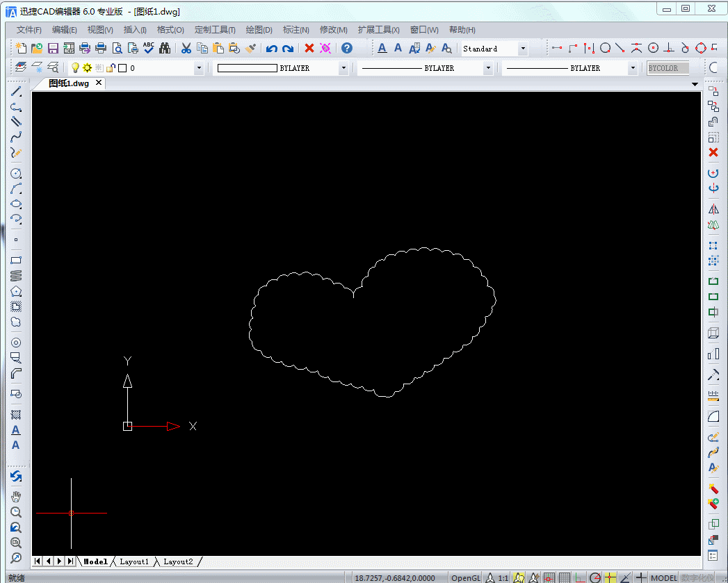The height and width of the screenshot is (583, 728).
Task: Open a file with the folder icon
Action: click(x=37, y=48)
